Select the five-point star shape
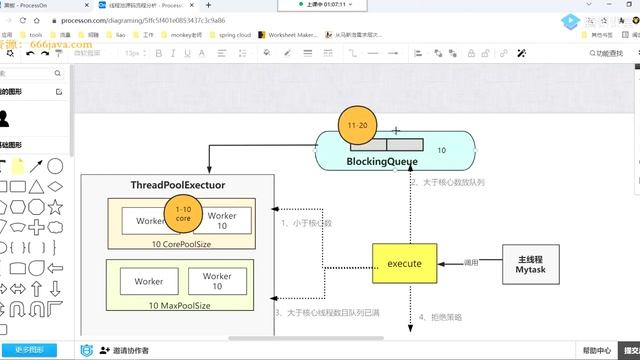This screenshot has width=640, height=360. pyautogui.click(x=55, y=207)
